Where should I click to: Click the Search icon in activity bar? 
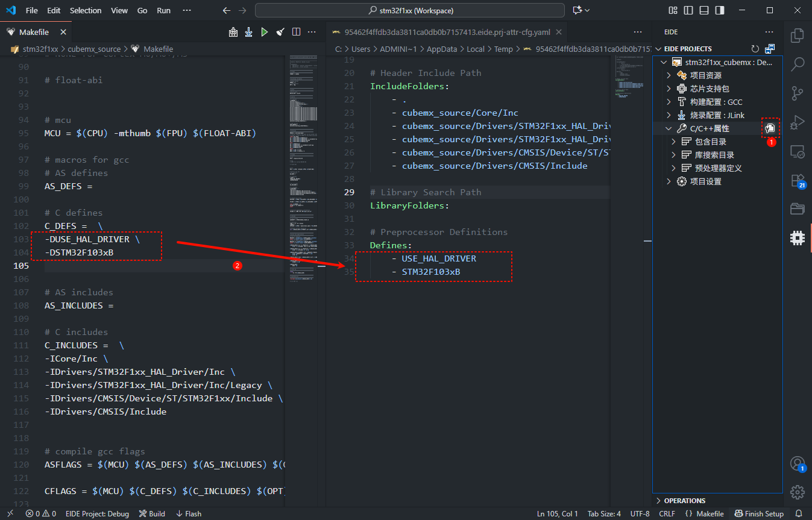797,64
